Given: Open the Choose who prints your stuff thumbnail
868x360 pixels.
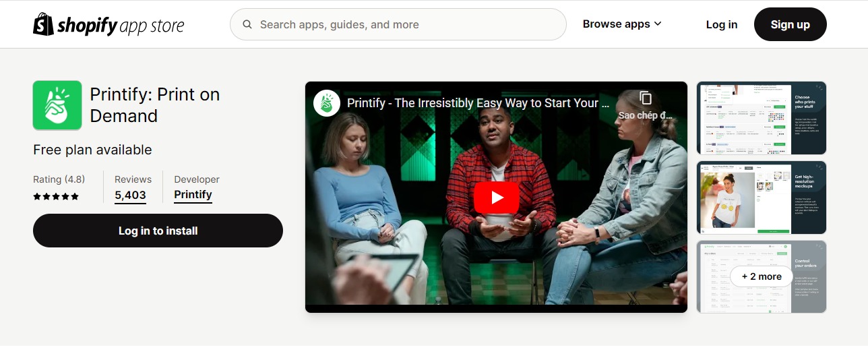Looking at the screenshot, I should click(x=762, y=118).
